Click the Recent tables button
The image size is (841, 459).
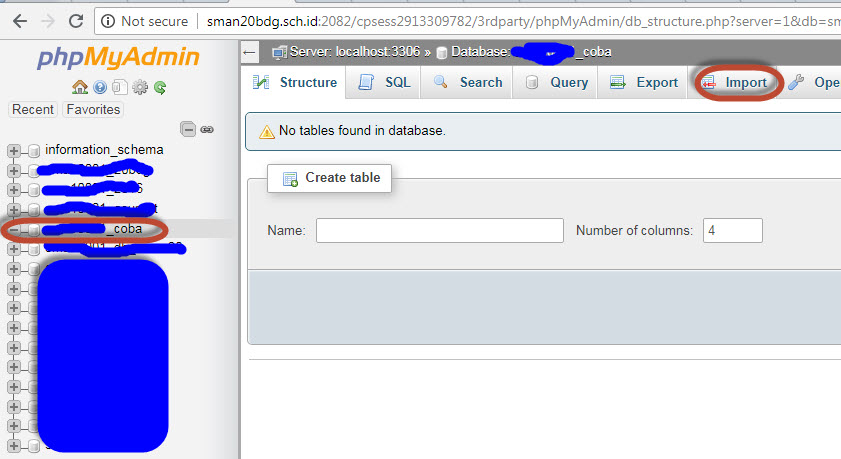(33, 109)
